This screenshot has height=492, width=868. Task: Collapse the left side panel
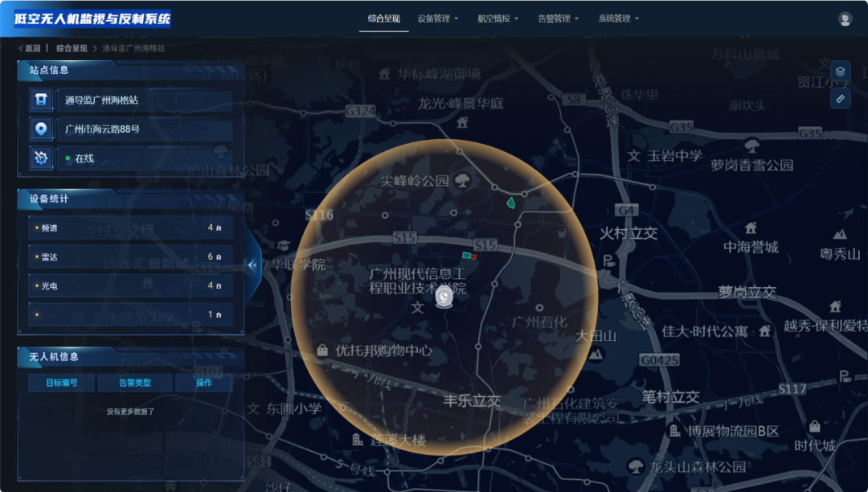click(x=252, y=265)
